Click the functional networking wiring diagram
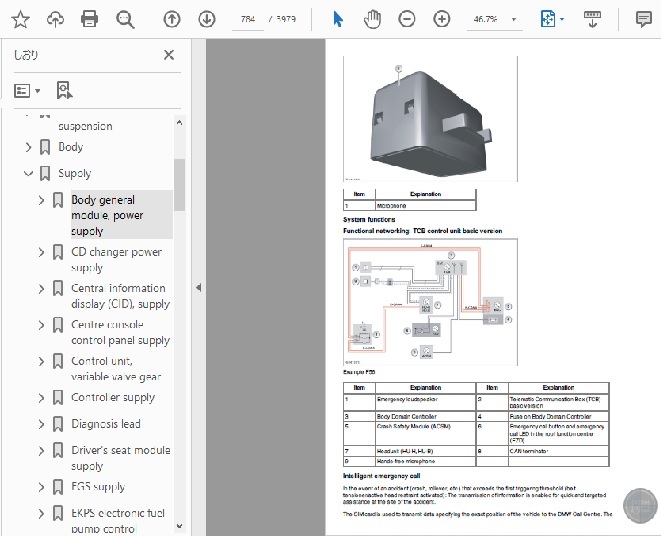This screenshot has height=536, width=661. tap(430, 302)
